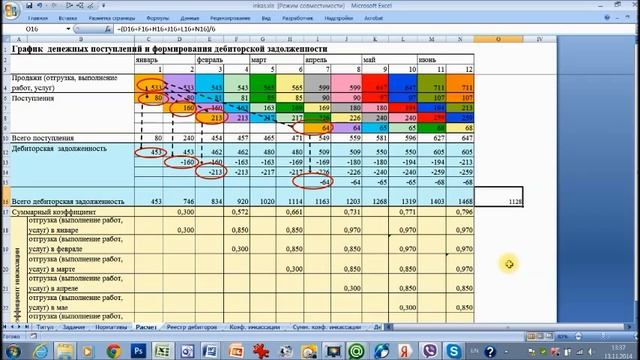640x360 pixels.
Task: Switch to Page Layout view in status bar
Action: point(540,336)
